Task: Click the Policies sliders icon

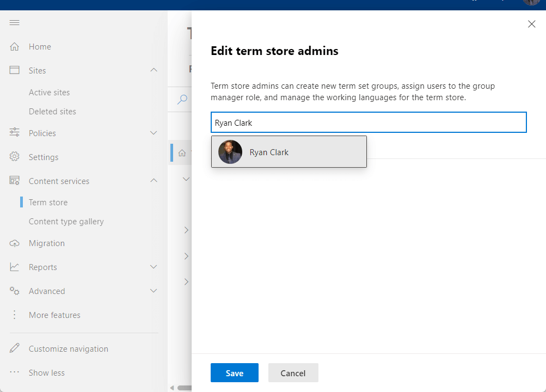Action: pos(14,133)
